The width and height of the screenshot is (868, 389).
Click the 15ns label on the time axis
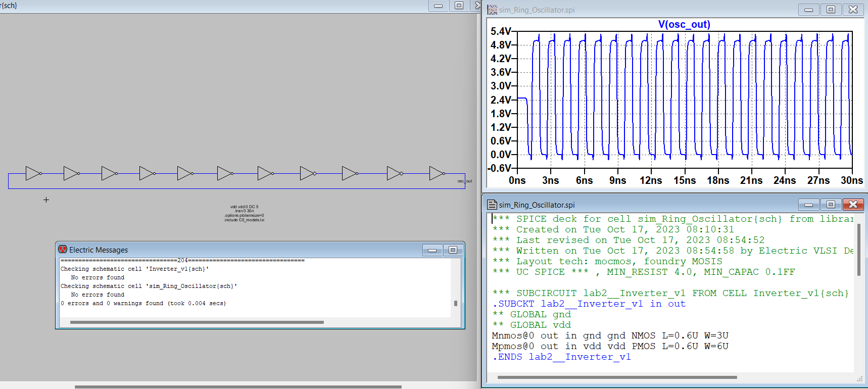coord(685,180)
